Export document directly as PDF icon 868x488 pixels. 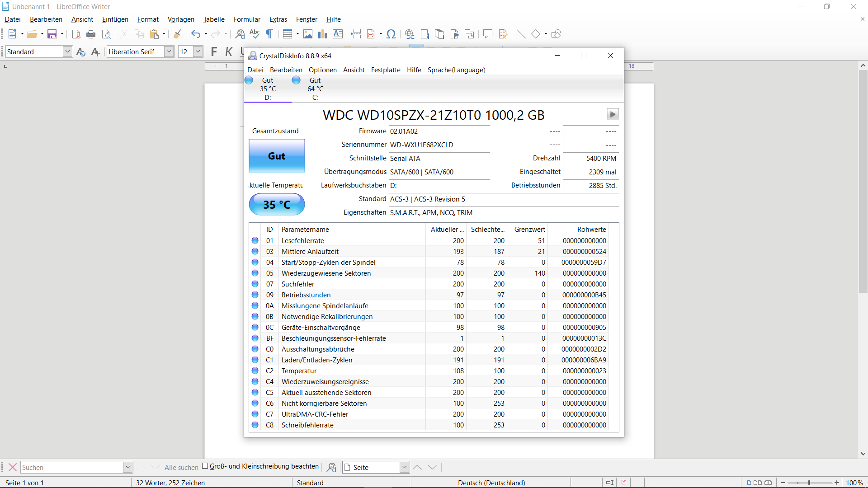pos(76,34)
